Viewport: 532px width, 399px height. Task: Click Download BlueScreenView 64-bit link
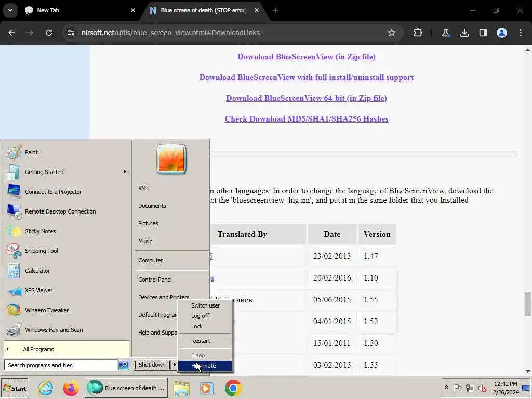pos(307,98)
